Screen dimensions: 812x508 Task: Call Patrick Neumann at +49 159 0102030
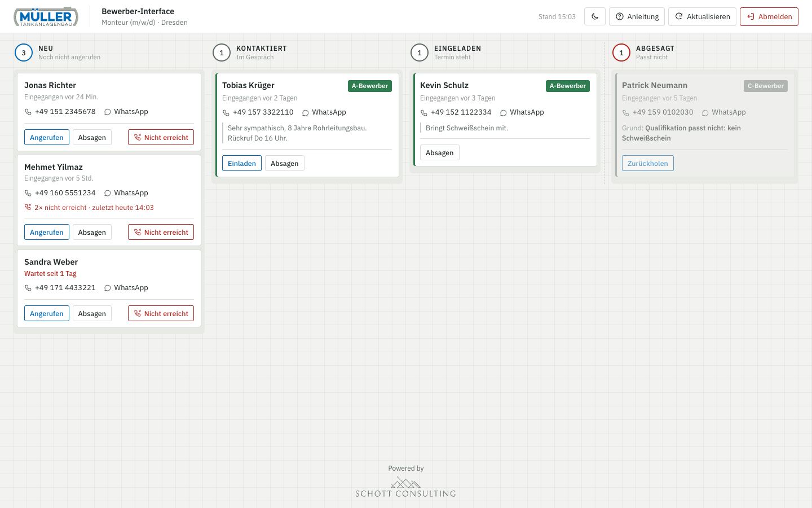[657, 112]
